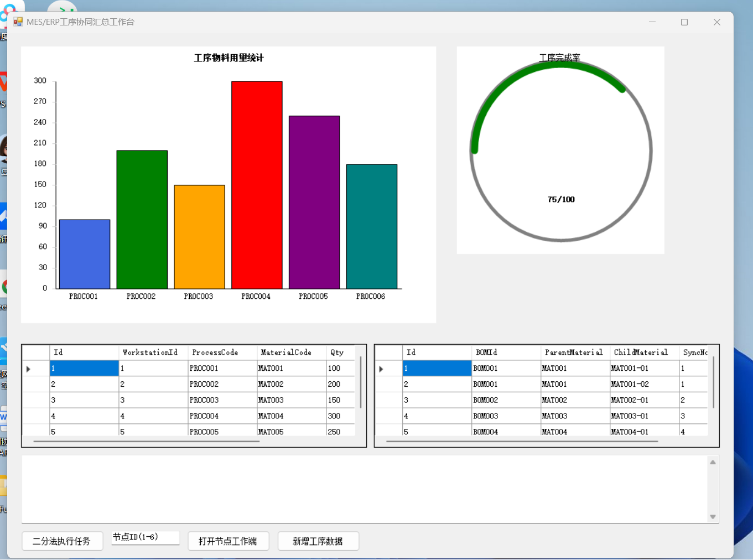Select the PROC004 cell in the left table

[222, 416]
